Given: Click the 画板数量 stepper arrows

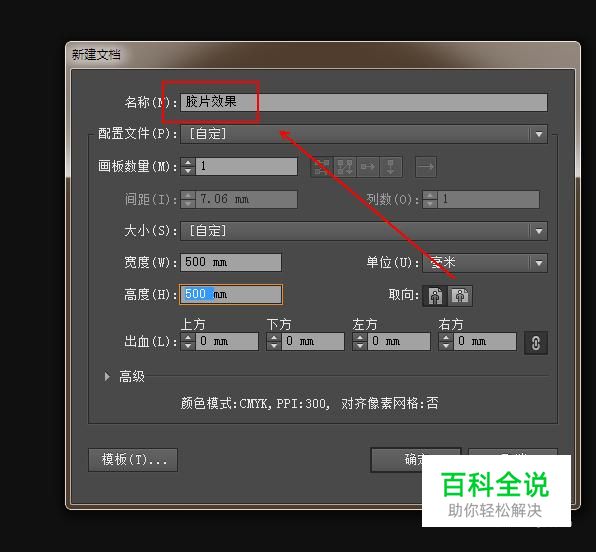Looking at the screenshot, I should point(188,166).
